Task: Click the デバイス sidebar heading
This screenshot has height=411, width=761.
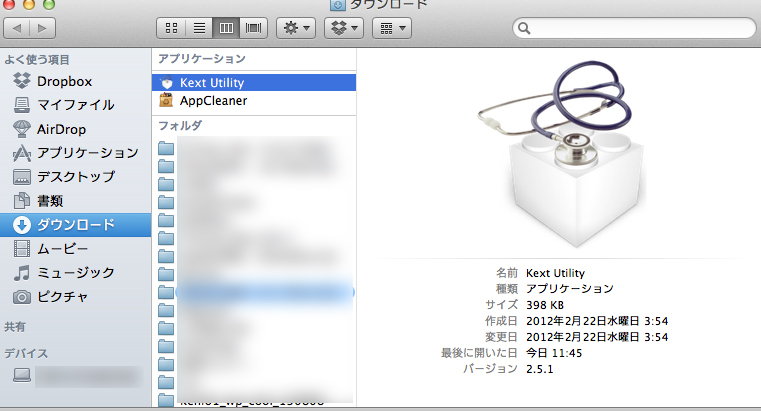Action: pos(26,353)
